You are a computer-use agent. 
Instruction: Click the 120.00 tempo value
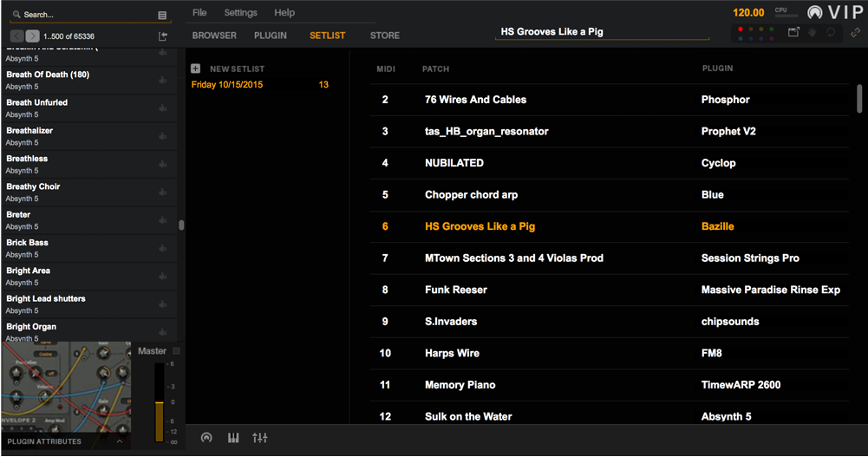(748, 13)
